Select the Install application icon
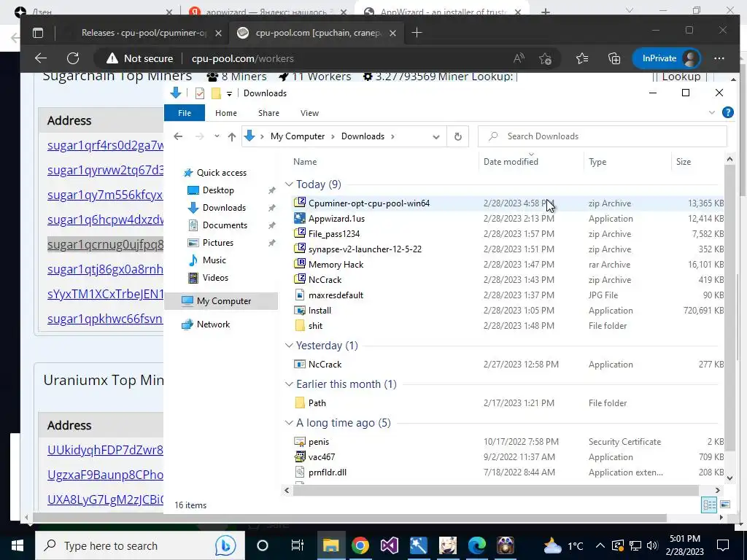 coord(300,310)
